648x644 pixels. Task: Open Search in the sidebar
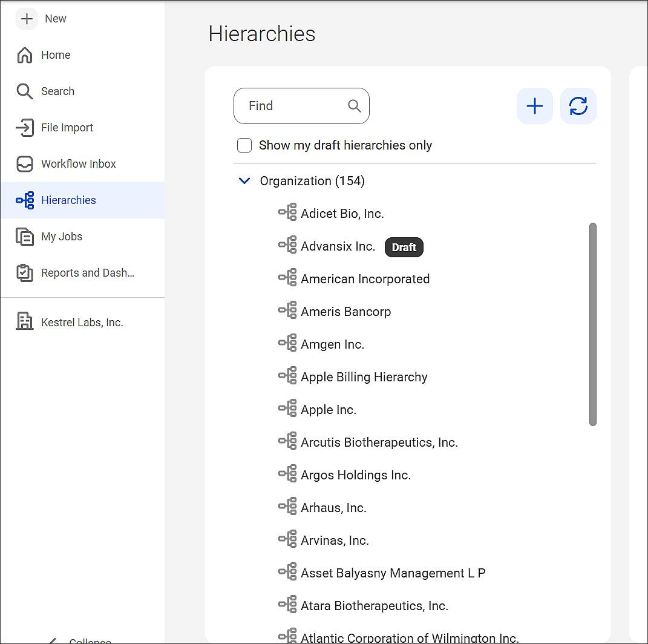pos(57,91)
